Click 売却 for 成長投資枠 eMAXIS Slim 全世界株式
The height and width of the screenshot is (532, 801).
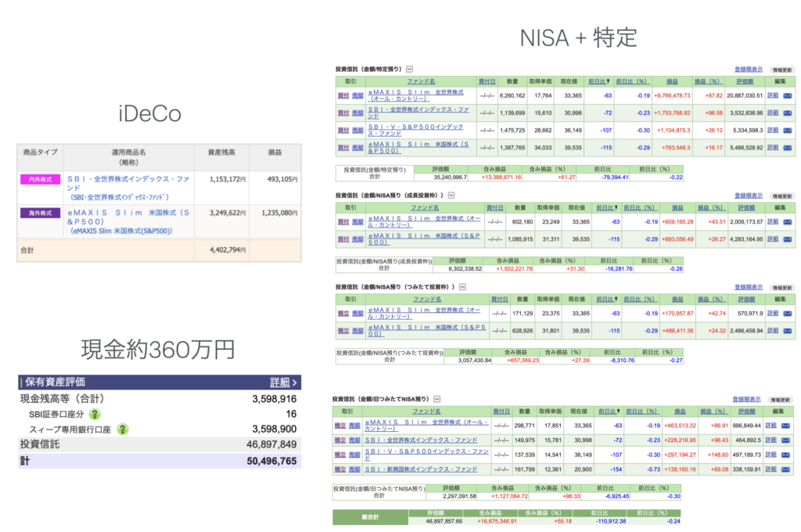[357, 221]
